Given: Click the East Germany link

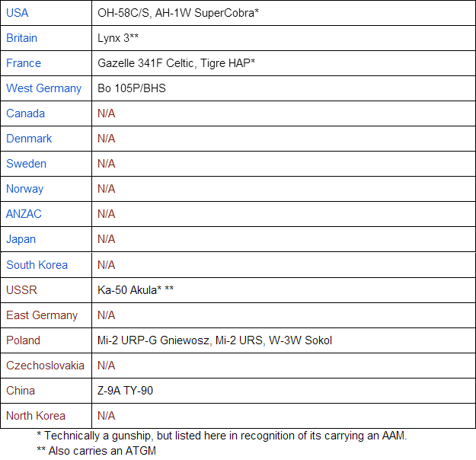Looking at the screenshot, I should [42, 315].
